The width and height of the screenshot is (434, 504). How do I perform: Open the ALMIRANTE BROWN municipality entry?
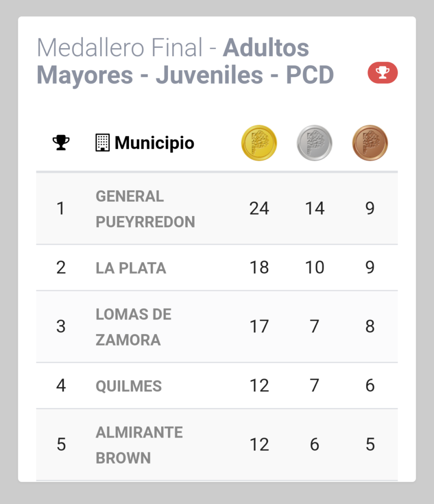(x=139, y=445)
